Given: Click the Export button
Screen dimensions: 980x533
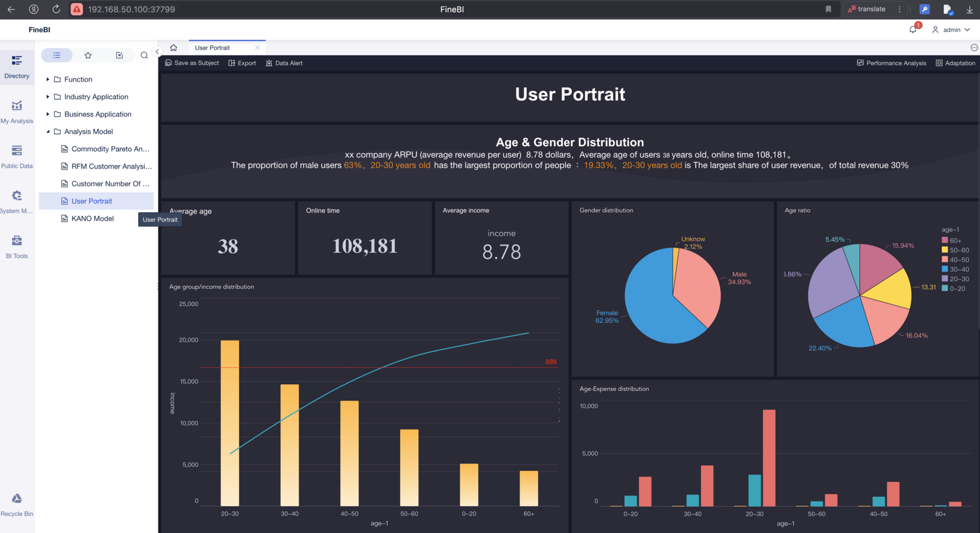Looking at the screenshot, I should (242, 63).
